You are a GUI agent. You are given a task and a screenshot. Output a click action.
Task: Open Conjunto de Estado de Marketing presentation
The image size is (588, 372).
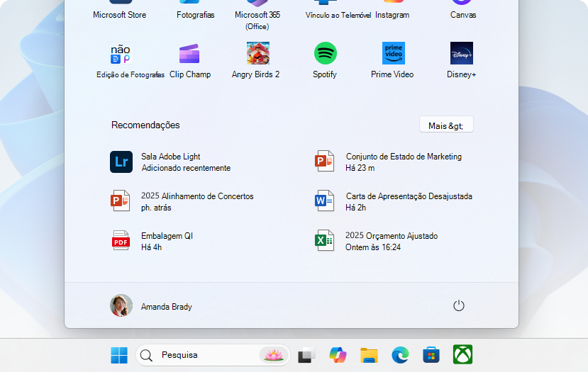[x=388, y=162]
